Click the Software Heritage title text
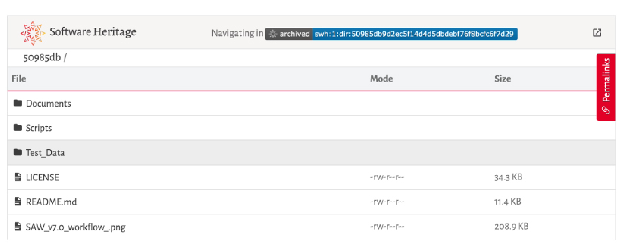Screen dimensions: 644x248 pos(93,32)
